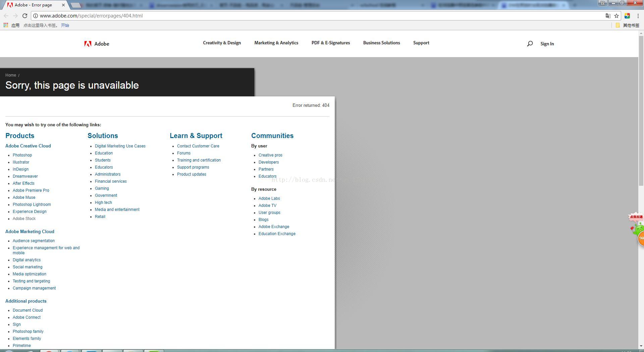Open Learn & Support section heading
This screenshot has width=644, height=352.
[x=196, y=136]
